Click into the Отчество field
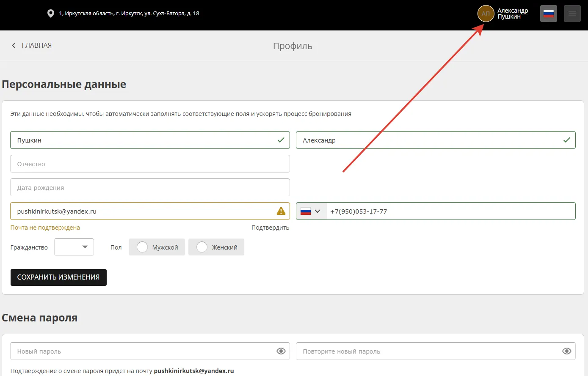Viewport: 588px width, 376px height. pyautogui.click(x=150, y=164)
